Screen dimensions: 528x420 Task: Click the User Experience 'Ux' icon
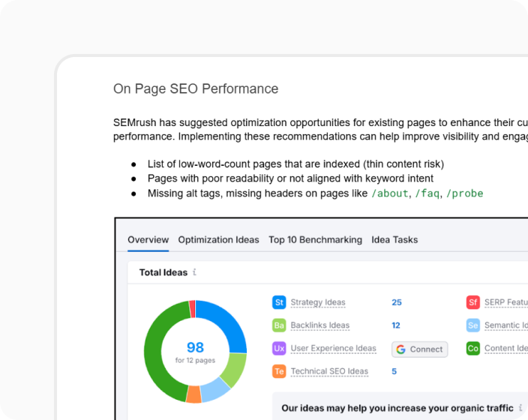(279, 348)
